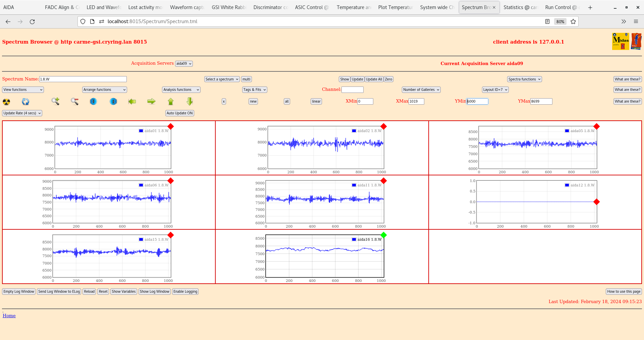The width and height of the screenshot is (644, 340).
Task: Click the zoom in magnifier icon
Action: tap(55, 101)
